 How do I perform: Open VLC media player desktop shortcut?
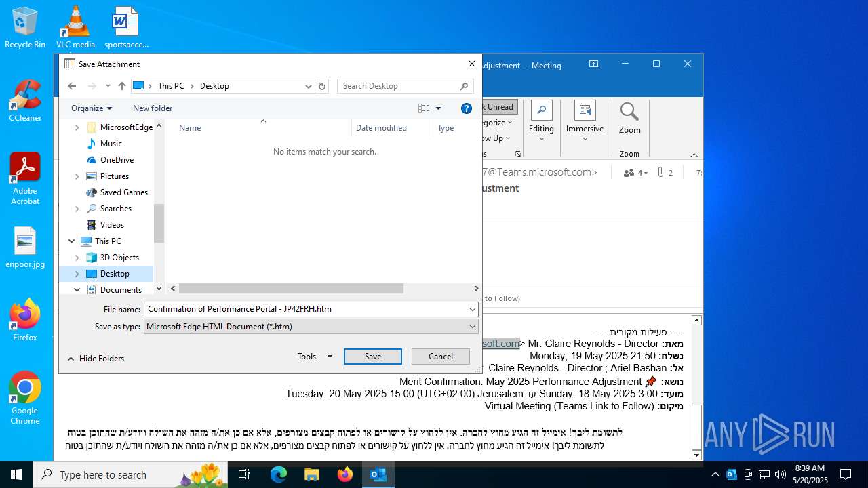[x=75, y=28]
